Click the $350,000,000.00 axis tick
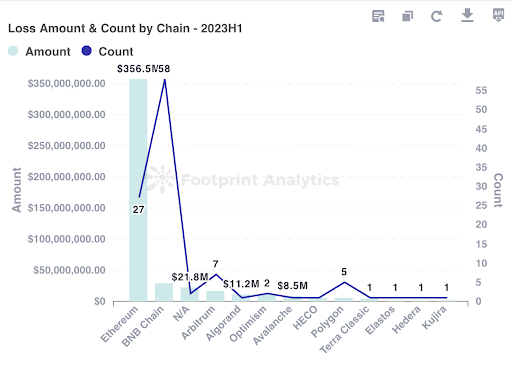Image resolution: width=512 pixels, height=370 pixels. [x=66, y=83]
